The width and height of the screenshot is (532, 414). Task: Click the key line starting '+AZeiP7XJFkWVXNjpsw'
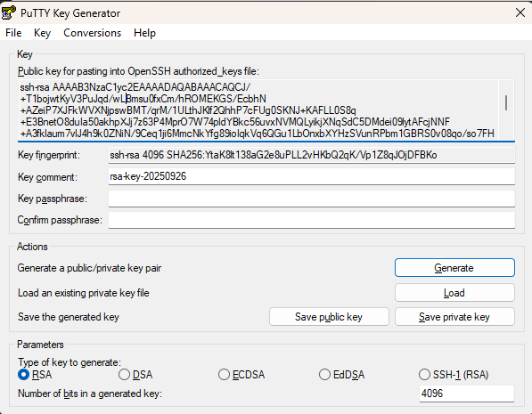pyautogui.click(x=188, y=110)
